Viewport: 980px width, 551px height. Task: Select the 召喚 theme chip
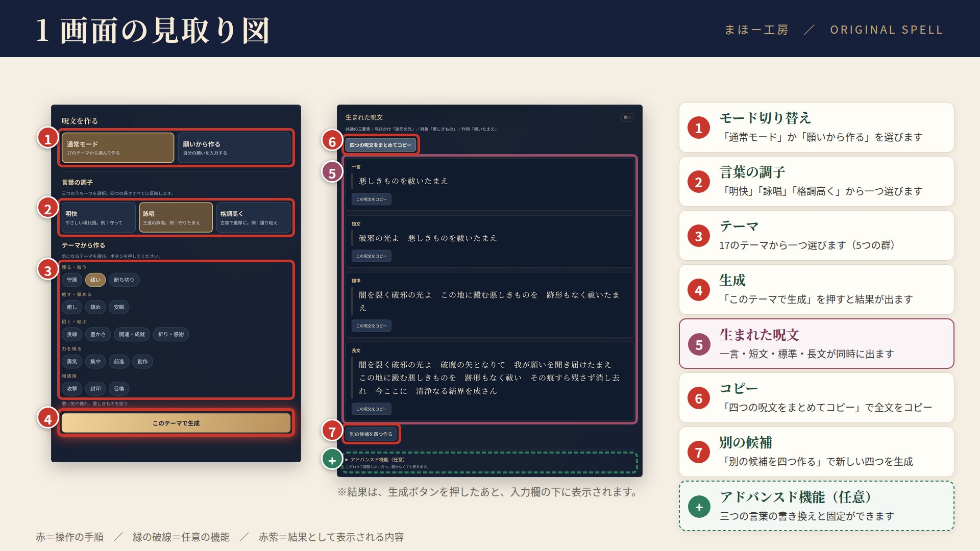[119, 389]
